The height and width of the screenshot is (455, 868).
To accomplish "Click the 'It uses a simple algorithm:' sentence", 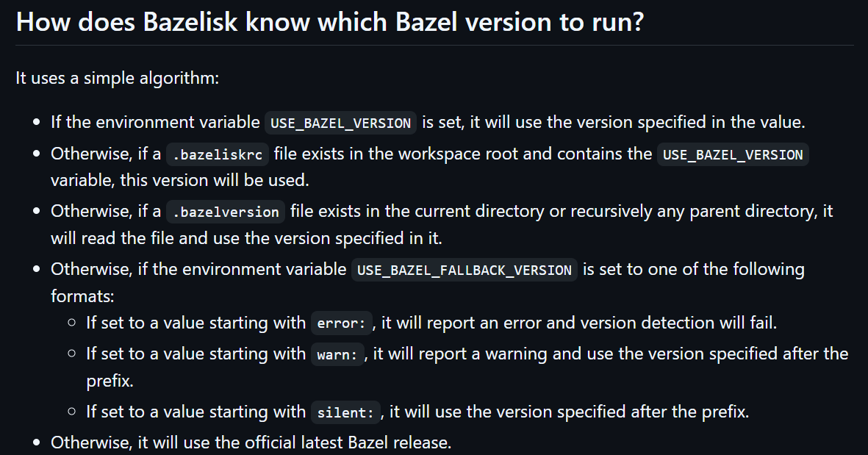I will [118, 78].
